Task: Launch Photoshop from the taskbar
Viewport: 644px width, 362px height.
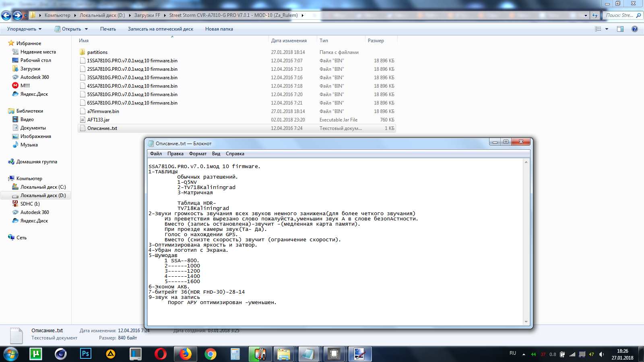Action: click(x=85, y=354)
